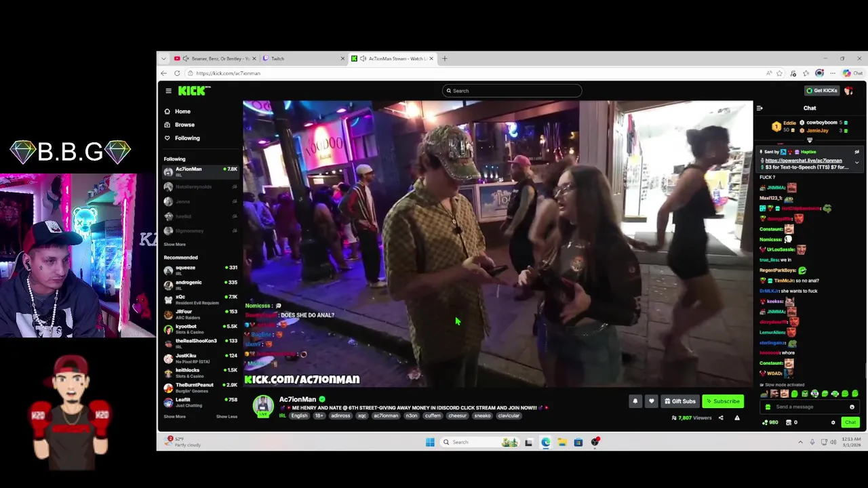Hide the pinned chat message
The width and height of the screenshot is (868, 488).
856,152
